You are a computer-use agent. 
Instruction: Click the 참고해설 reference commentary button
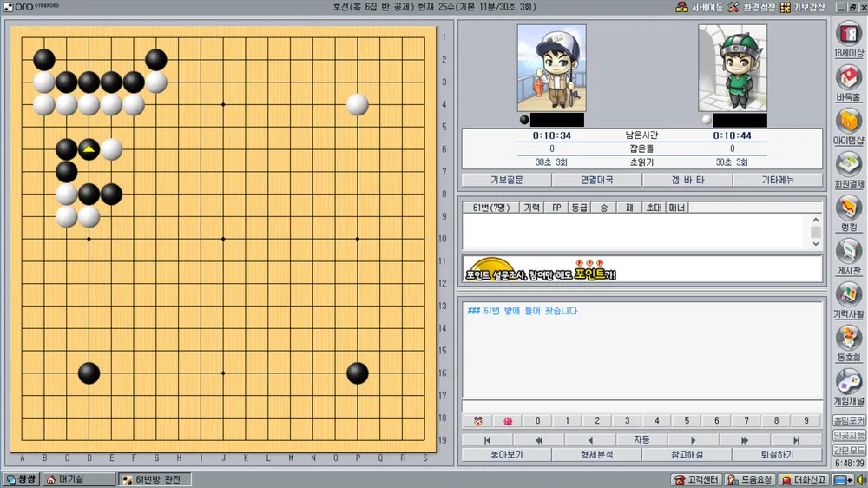coord(687,455)
